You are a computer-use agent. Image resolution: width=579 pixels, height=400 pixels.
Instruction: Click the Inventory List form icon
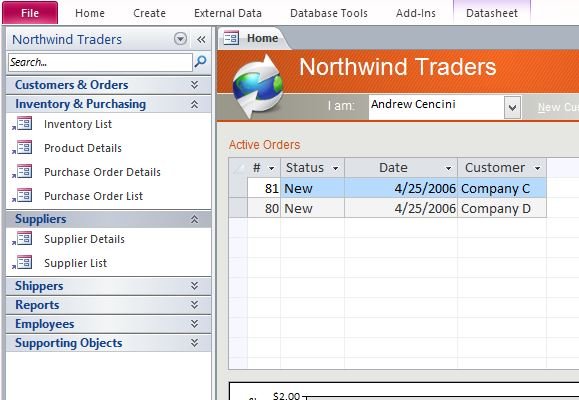click(23, 124)
